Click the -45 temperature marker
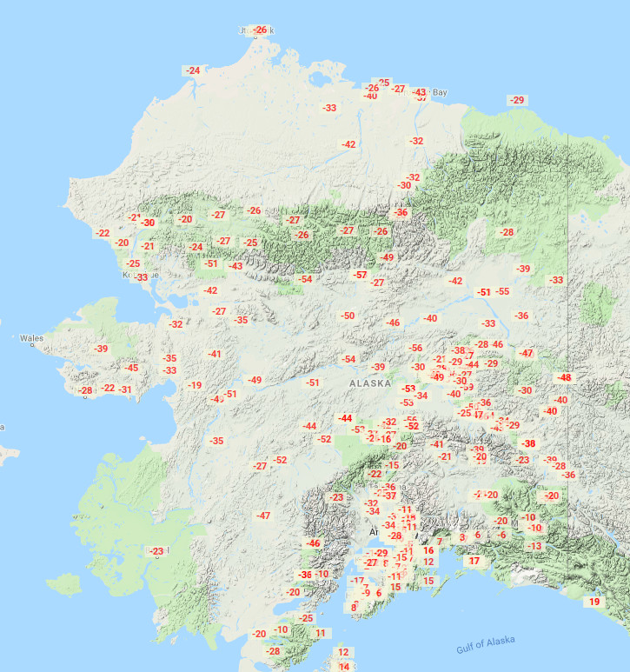Viewport: 630px width, 672px height. click(x=131, y=368)
